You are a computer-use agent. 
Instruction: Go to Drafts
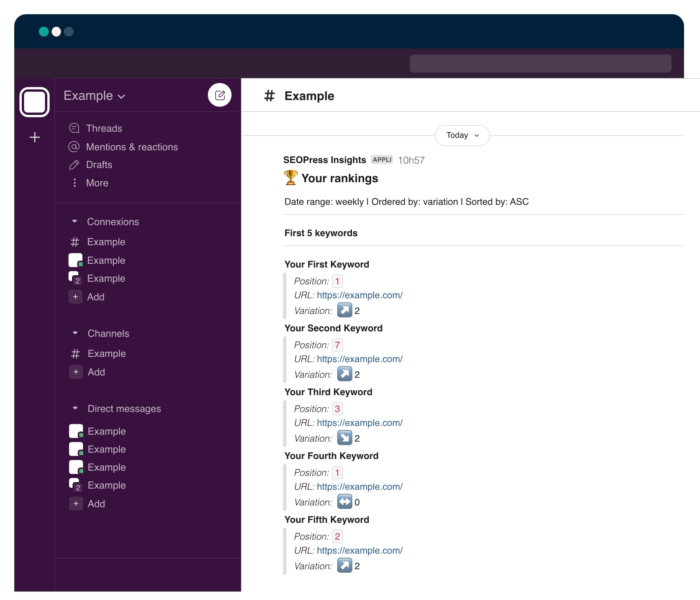click(99, 165)
